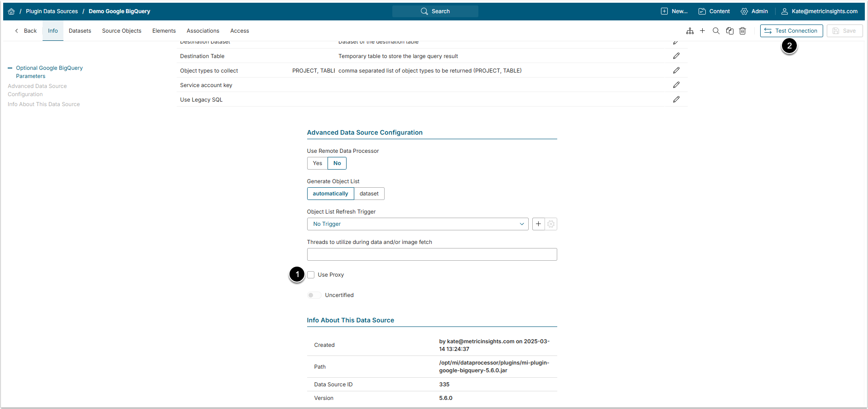Click the hierarchy diagram icon in toolbar
The width and height of the screenshot is (868, 409).
pyautogui.click(x=690, y=31)
